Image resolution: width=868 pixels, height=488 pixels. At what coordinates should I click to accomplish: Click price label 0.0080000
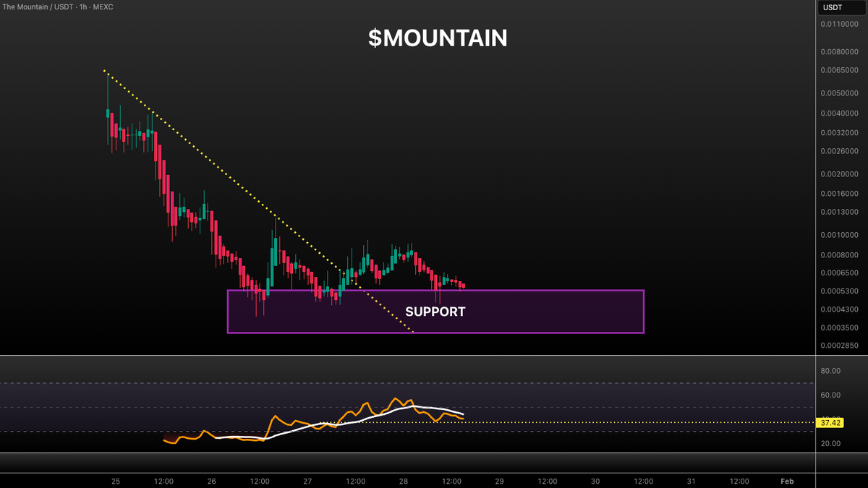coord(839,52)
